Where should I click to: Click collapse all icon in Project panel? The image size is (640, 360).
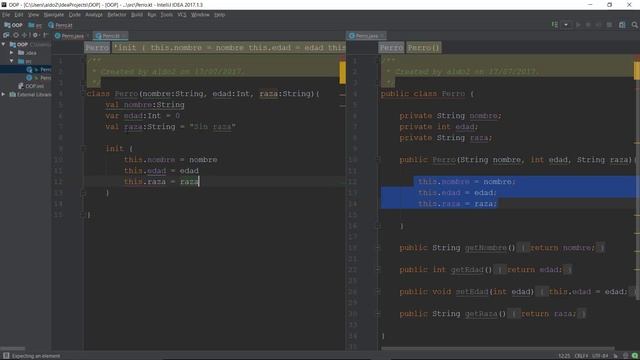point(25,35)
